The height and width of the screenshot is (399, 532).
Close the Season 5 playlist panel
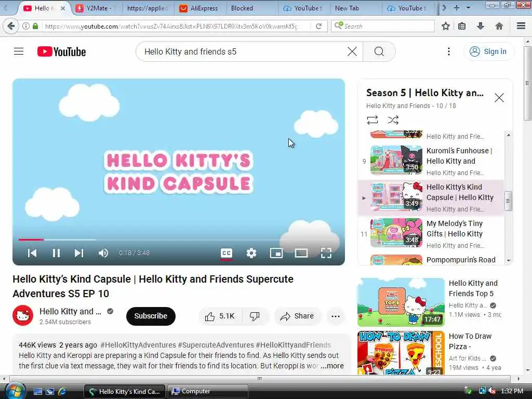point(499,98)
